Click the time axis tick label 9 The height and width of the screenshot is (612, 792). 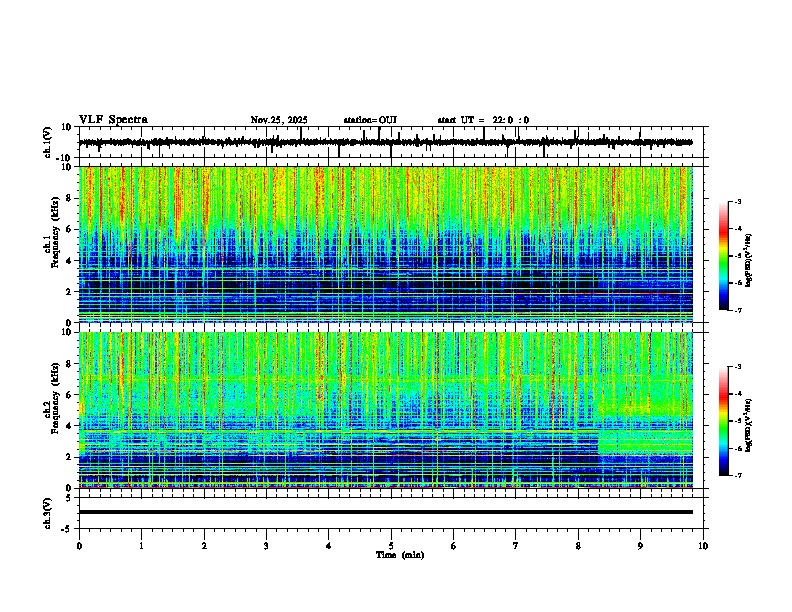[x=640, y=546]
